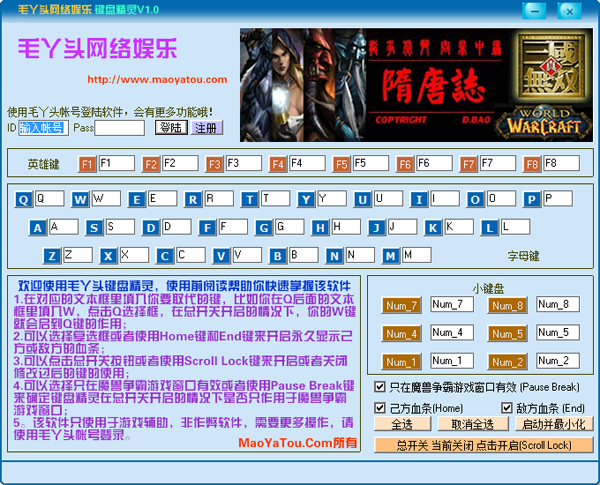Toggle the Num_7 numpad button
Viewport: 600px width, 485px height.
(x=401, y=305)
